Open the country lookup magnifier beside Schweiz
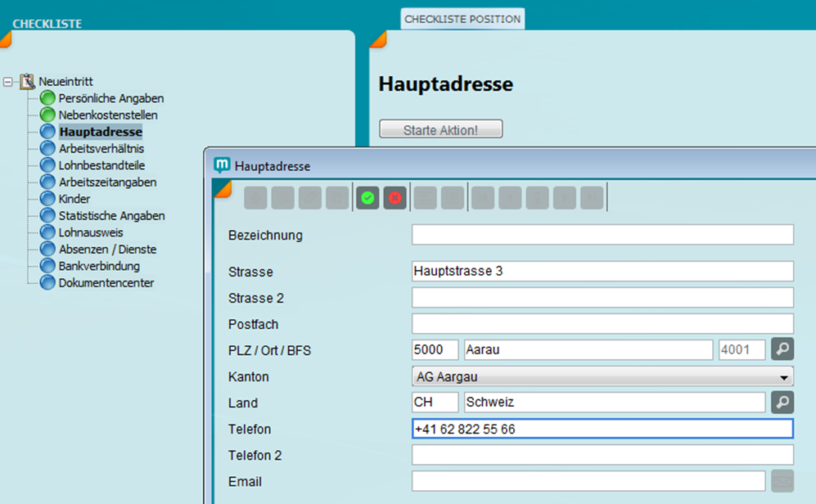The width and height of the screenshot is (816, 504). pyautogui.click(x=782, y=403)
